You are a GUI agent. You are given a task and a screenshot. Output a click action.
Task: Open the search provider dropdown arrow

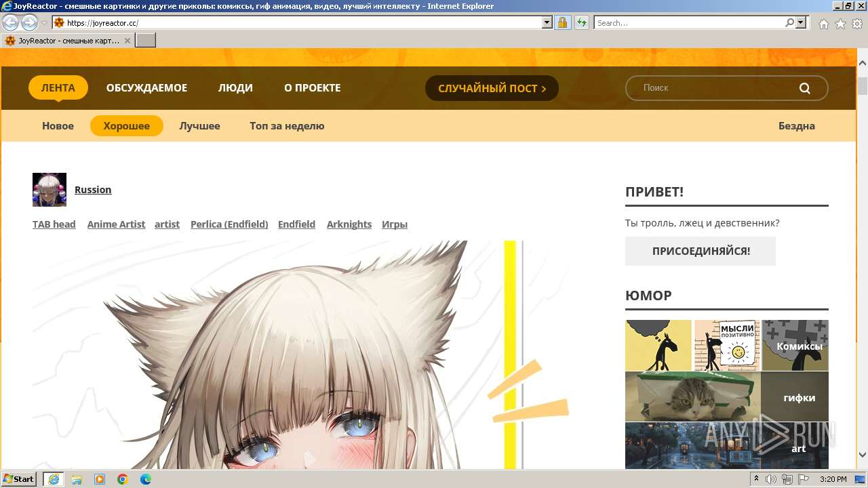(801, 23)
